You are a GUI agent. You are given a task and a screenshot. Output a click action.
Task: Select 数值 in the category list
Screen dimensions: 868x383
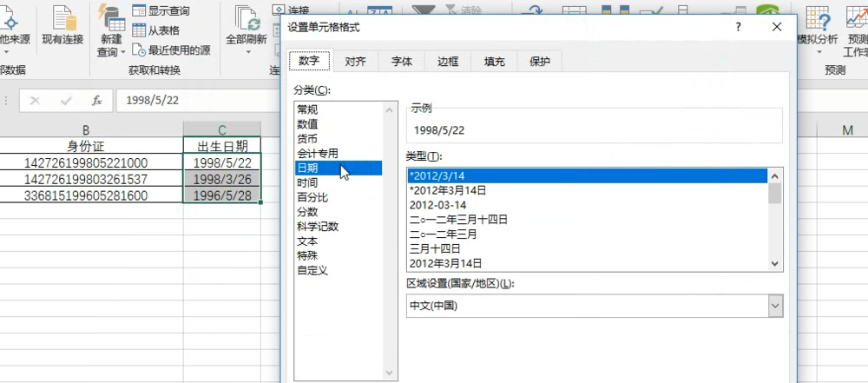point(339,124)
